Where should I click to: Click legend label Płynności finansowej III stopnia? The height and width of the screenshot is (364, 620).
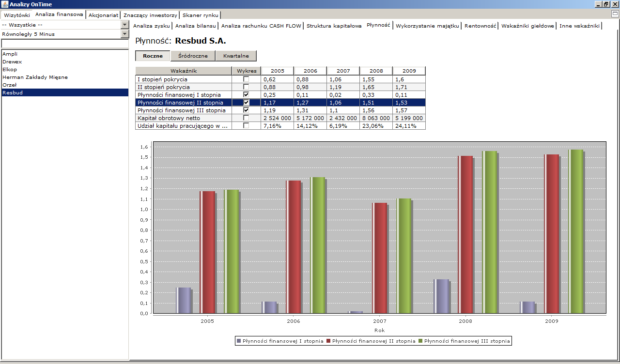[467, 341]
